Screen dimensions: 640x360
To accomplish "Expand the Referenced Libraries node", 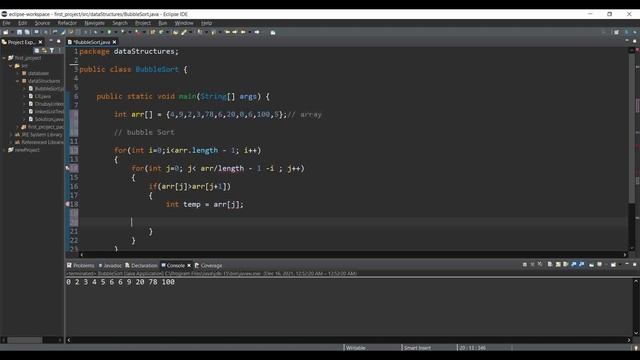I will coord(11,142).
